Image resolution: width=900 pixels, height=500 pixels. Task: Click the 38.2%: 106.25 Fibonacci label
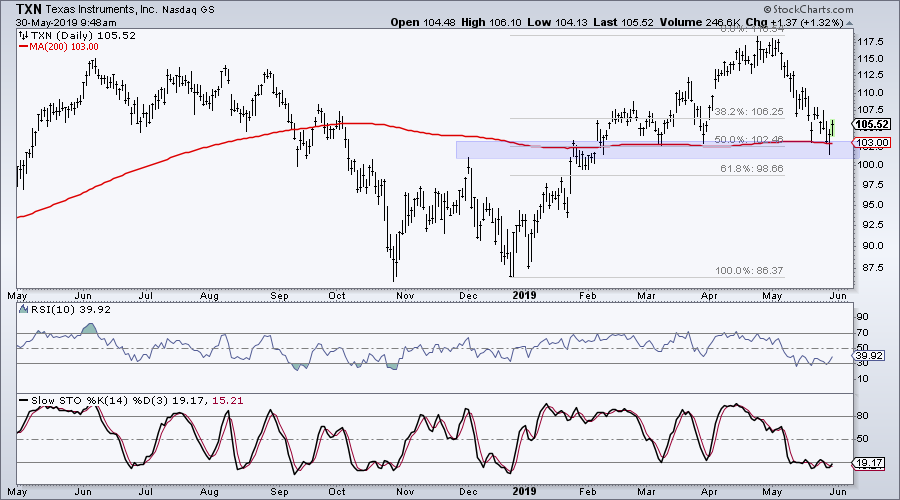click(748, 111)
